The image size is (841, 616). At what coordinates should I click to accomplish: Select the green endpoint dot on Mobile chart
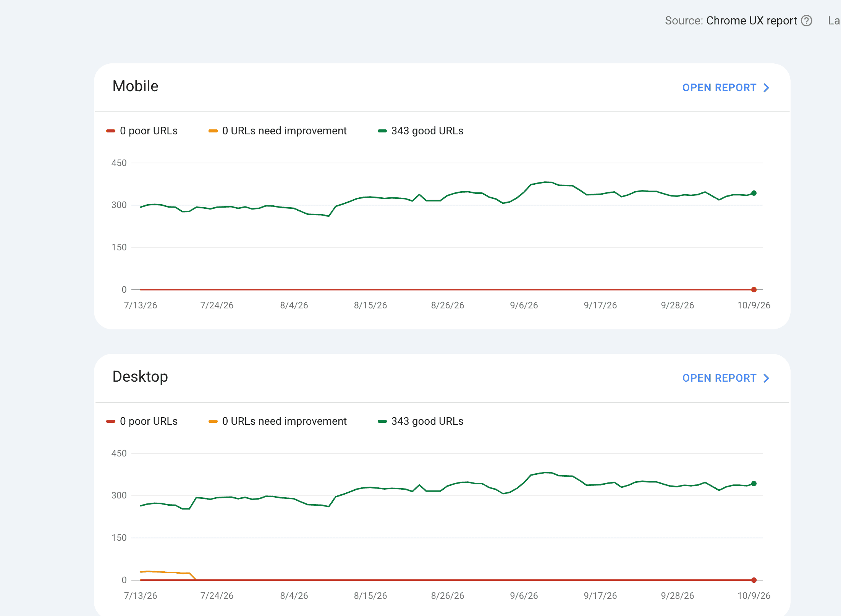pyautogui.click(x=754, y=193)
